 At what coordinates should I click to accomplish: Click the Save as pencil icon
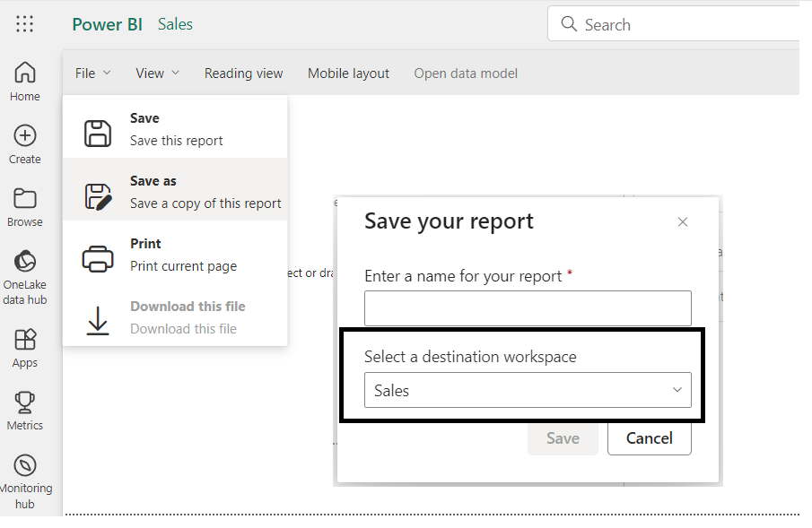click(x=98, y=196)
